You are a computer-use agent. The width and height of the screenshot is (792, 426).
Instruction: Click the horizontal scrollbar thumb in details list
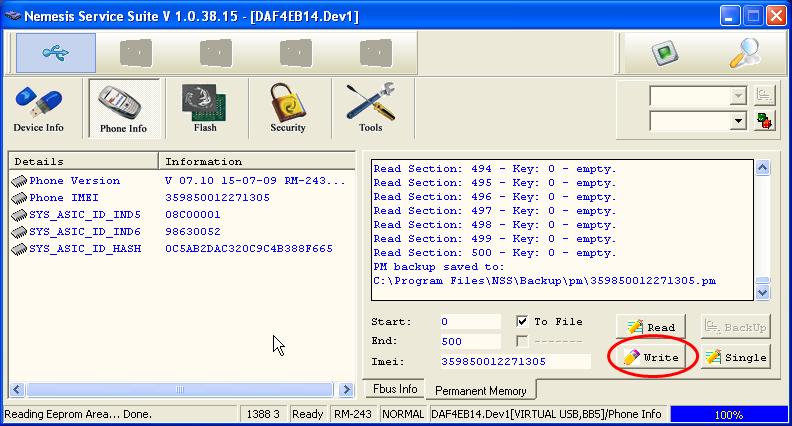click(x=180, y=390)
